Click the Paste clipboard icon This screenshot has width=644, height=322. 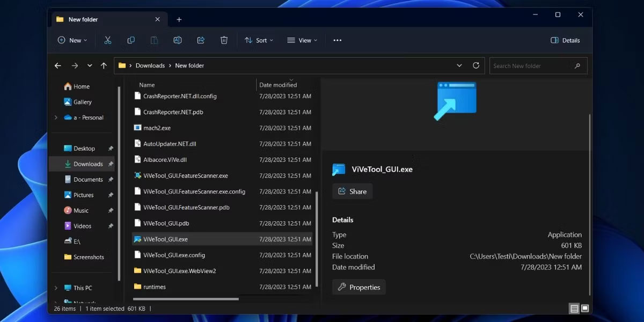point(154,40)
